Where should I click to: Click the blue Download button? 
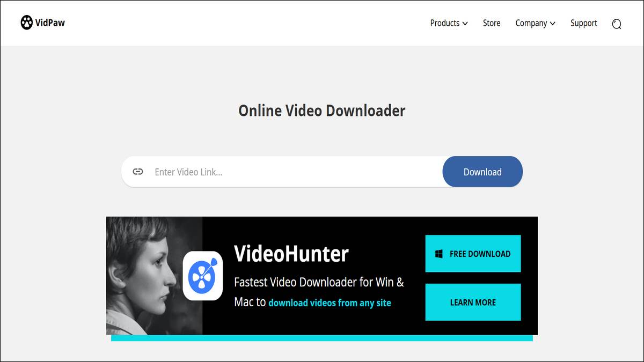coord(482,172)
